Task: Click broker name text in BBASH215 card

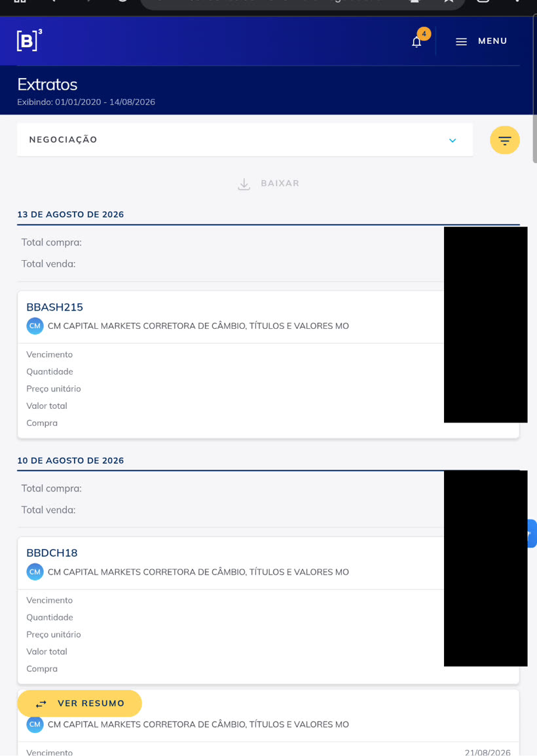Action: point(198,326)
